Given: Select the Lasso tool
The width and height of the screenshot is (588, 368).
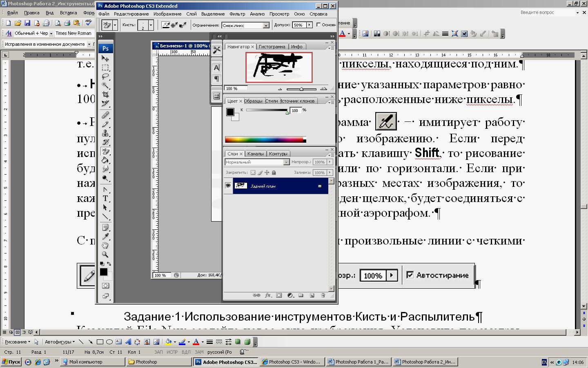Looking at the screenshot, I should [x=105, y=76].
